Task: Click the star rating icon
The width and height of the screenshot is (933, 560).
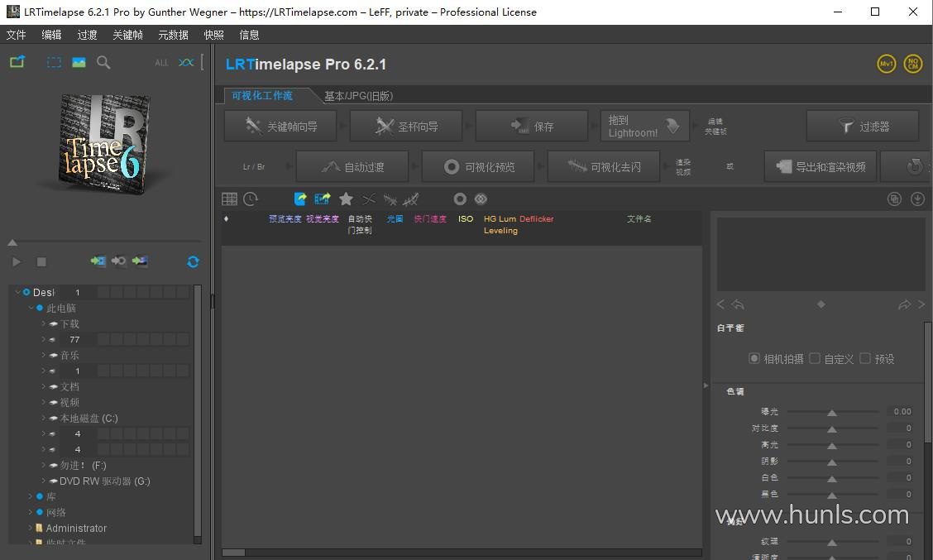Action: 346,199
